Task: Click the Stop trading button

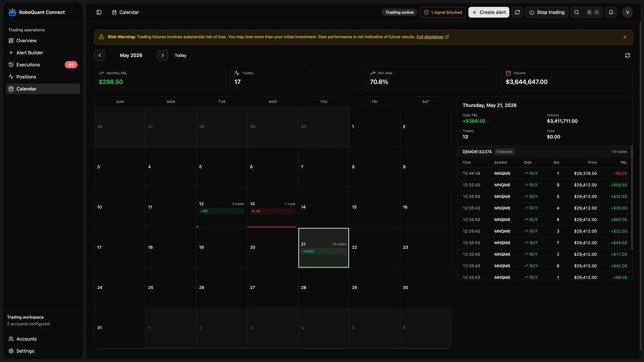Action: [547, 12]
